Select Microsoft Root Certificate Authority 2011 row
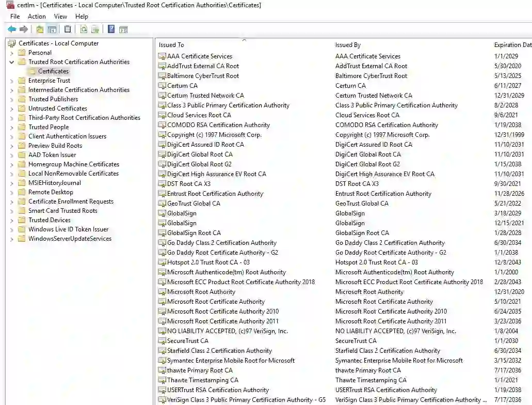This screenshot has width=532, height=405. (x=222, y=321)
